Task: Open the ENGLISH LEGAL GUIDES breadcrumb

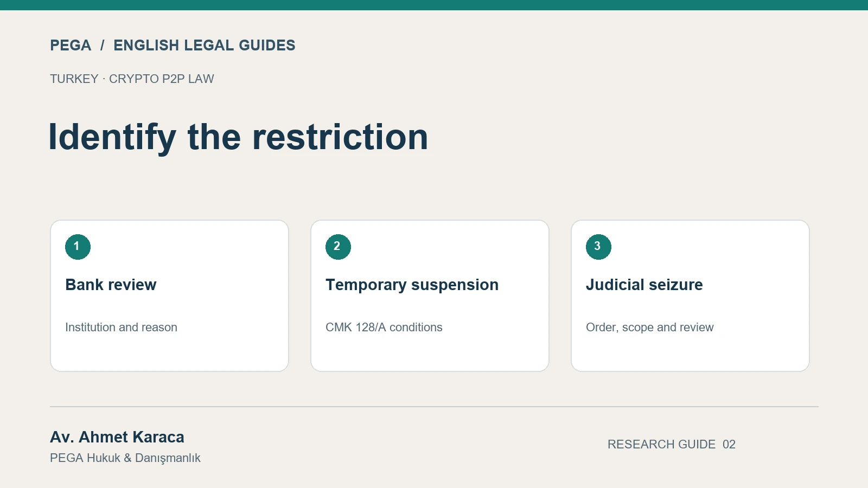Action: [204, 45]
